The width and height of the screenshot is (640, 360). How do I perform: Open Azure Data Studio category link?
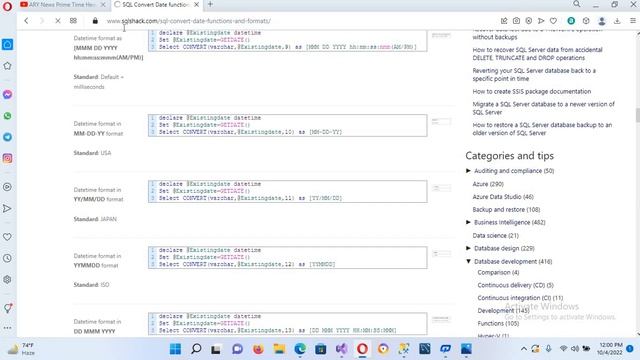(x=503, y=197)
